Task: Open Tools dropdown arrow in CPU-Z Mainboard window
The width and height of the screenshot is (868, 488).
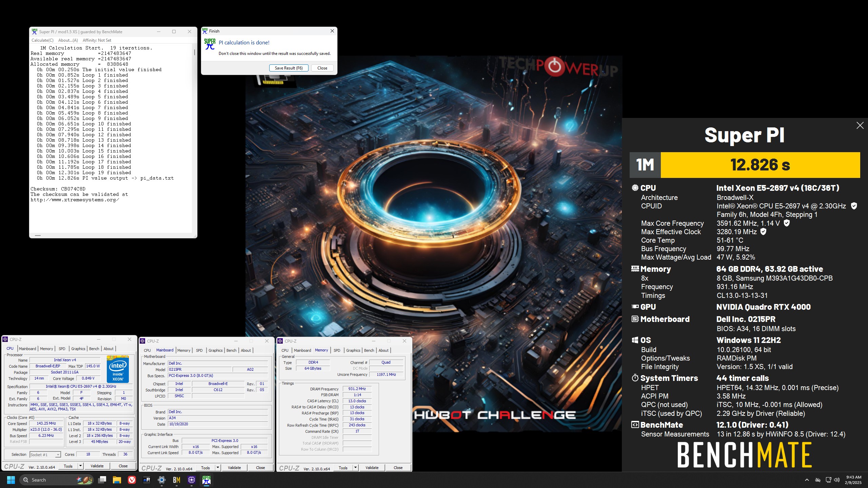Action: point(218,468)
